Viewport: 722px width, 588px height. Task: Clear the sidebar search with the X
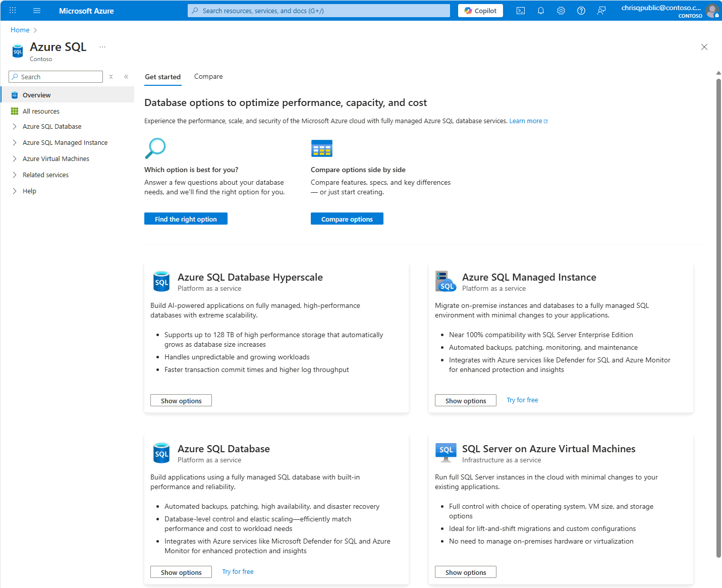pyautogui.click(x=110, y=77)
